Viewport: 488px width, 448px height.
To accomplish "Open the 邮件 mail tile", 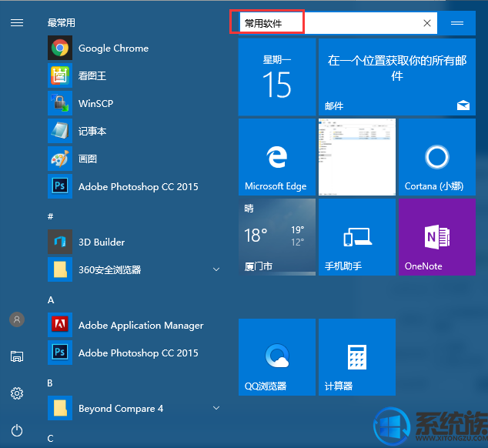I will (397, 77).
